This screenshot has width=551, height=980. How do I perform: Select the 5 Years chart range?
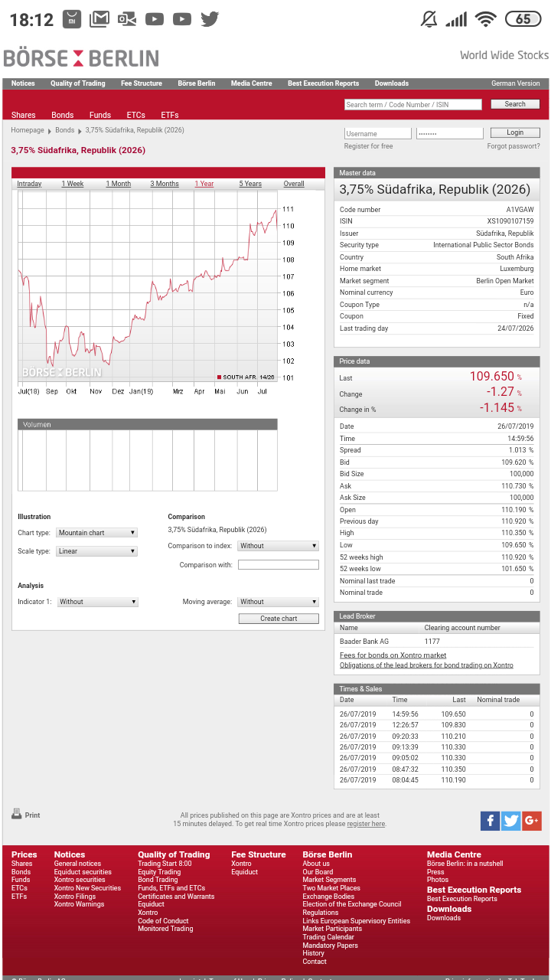coord(250,184)
